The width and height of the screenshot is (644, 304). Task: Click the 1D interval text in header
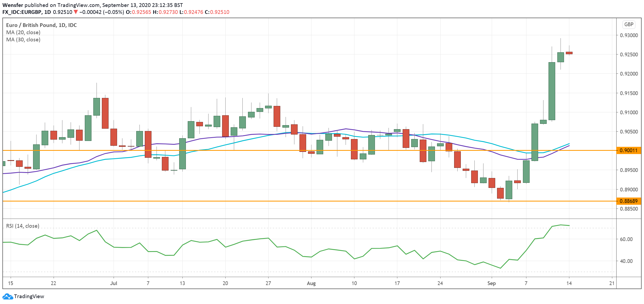(47, 12)
